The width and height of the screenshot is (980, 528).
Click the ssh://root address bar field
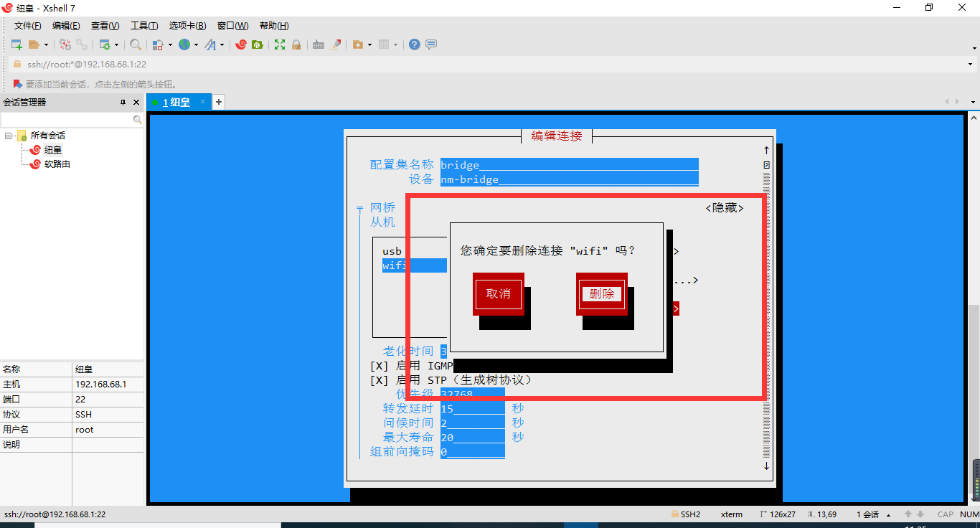[488, 64]
